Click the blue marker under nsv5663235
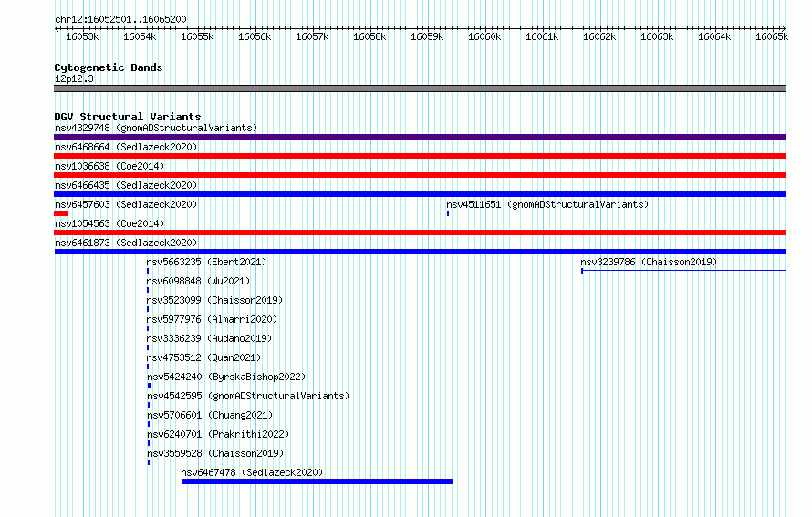The width and height of the screenshot is (812, 517). tap(148, 271)
